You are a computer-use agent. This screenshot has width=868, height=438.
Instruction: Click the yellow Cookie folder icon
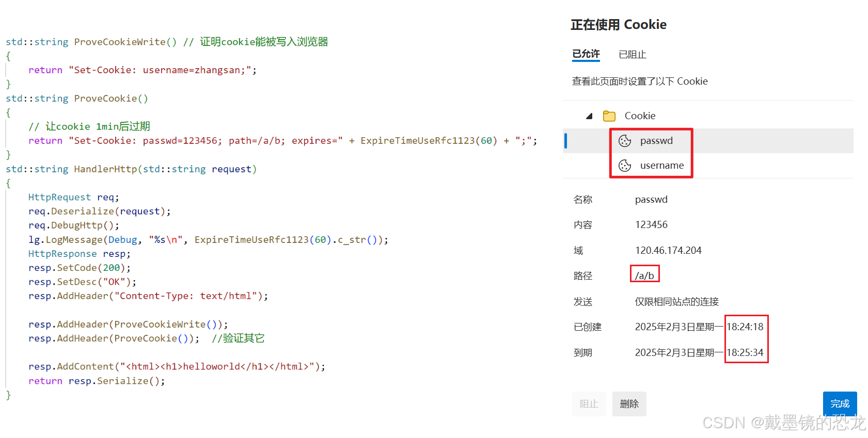(609, 116)
